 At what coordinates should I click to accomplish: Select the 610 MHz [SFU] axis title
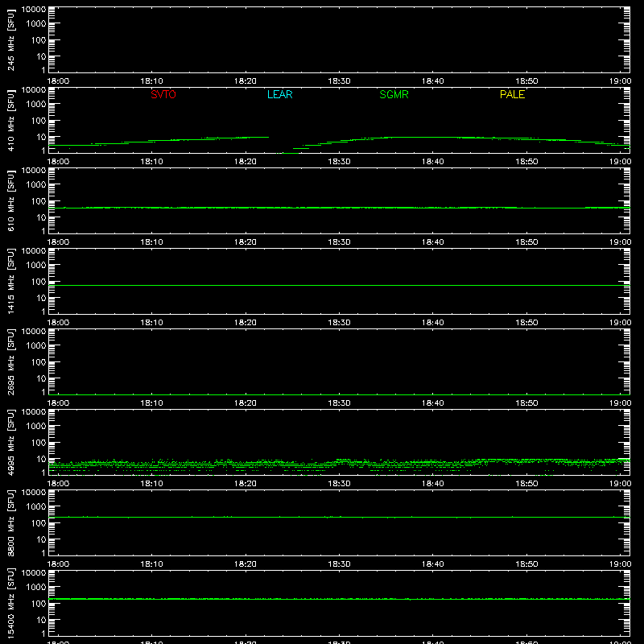point(10,200)
